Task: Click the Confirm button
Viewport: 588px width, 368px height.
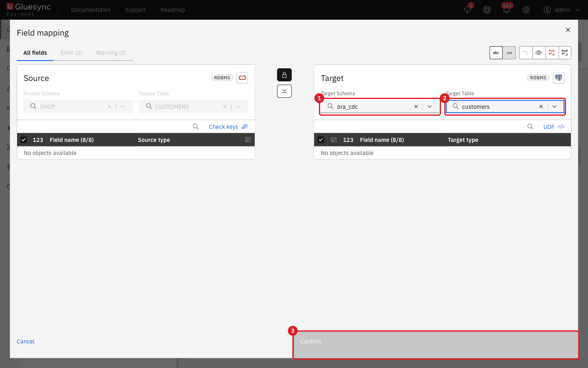Action: coord(436,345)
